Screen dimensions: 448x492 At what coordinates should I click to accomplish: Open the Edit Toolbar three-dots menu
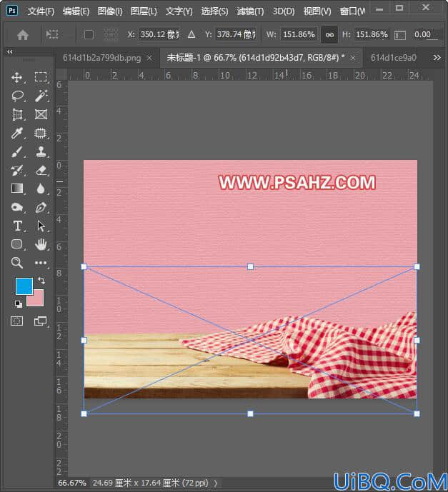point(41,263)
